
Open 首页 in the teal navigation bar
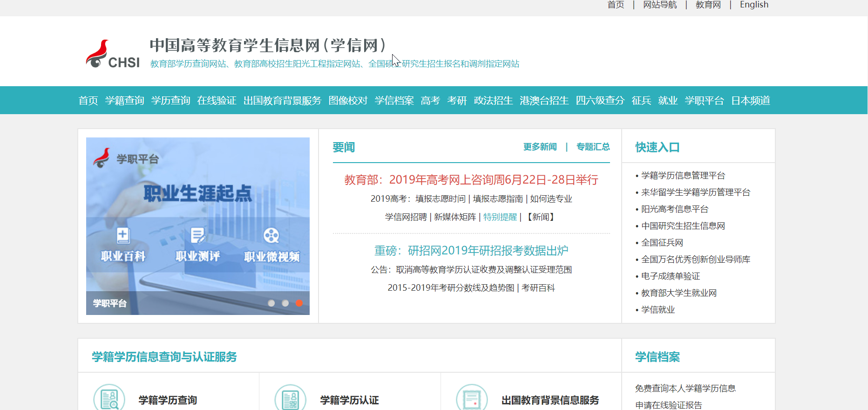tap(88, 101)
